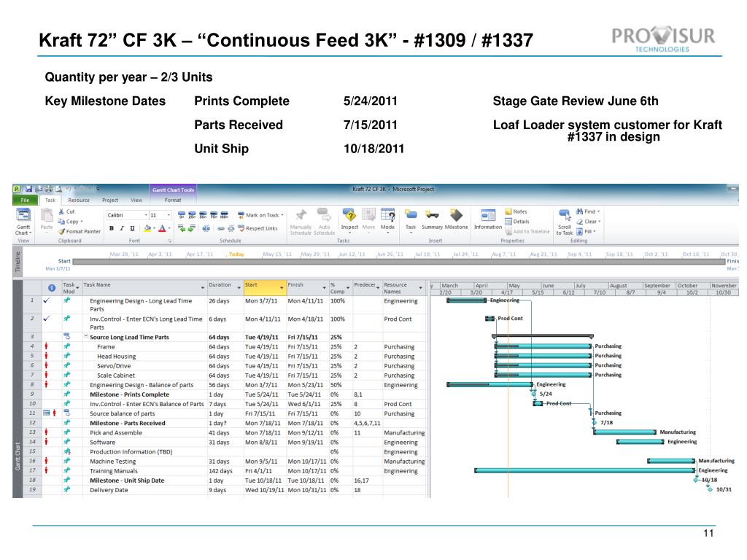Image resolution: width=747 pixels, height=560 pixels.
Task: Click task name 'Head Housing'
Action: pos(116,356)
